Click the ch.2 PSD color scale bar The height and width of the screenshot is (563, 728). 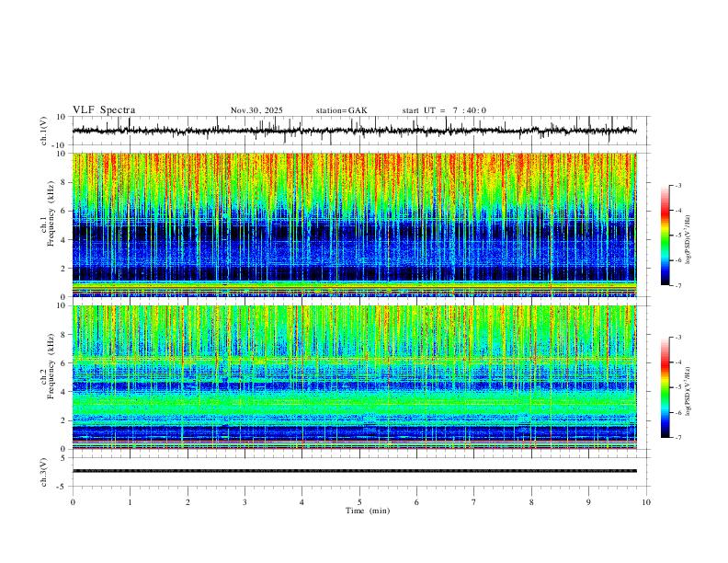(665, 387)
